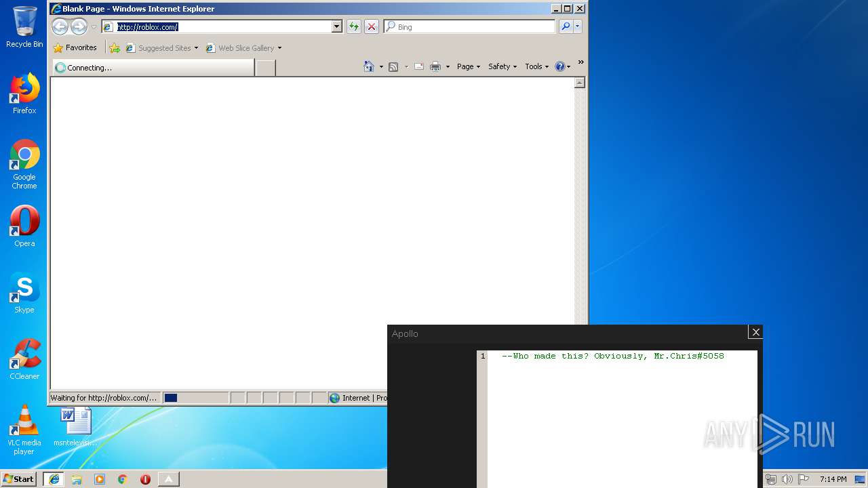Select the Connecting... browser tab
The image size is (868, 488).
point(153,67)
